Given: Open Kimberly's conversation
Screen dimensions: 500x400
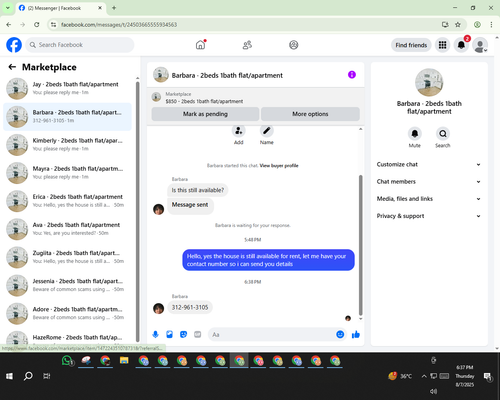Looking at the screenshot, I should click(67, 145).
